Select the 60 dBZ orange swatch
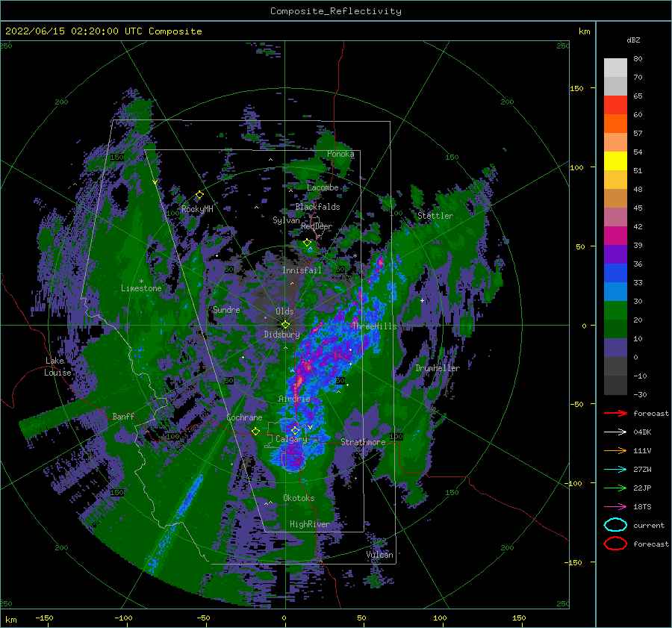This screenshot has height=628, width=672. tap(615, 123)
